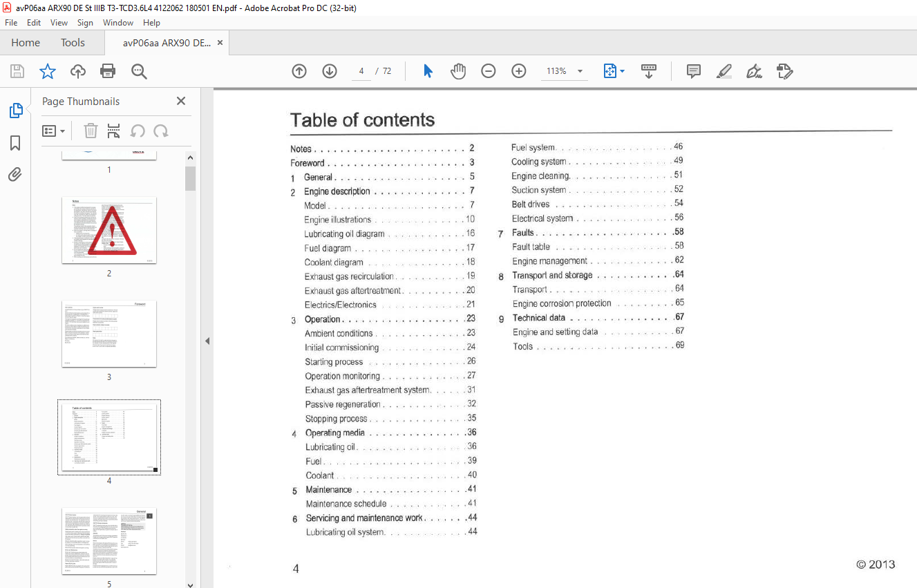Print the document
The image size is (917, 588).
point(108,71)
